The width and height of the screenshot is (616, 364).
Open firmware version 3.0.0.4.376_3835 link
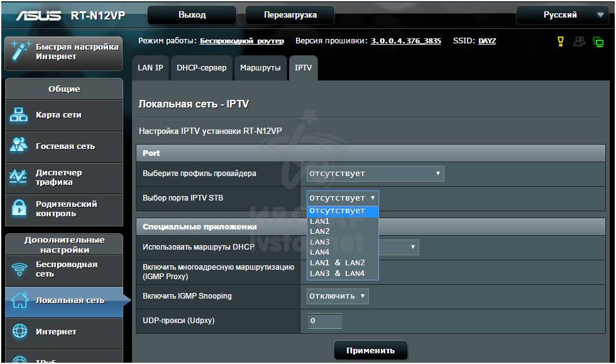406,41
